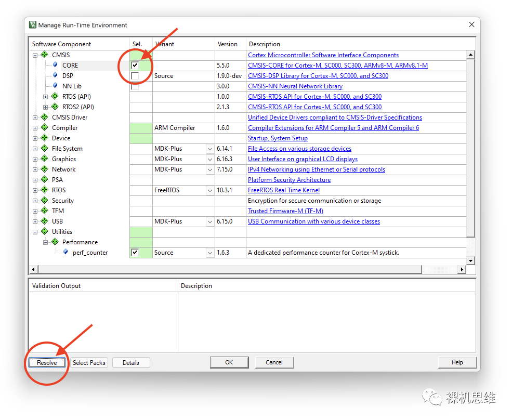
Task: Uncheck the perf_counter checkbox
Action: 135,253
